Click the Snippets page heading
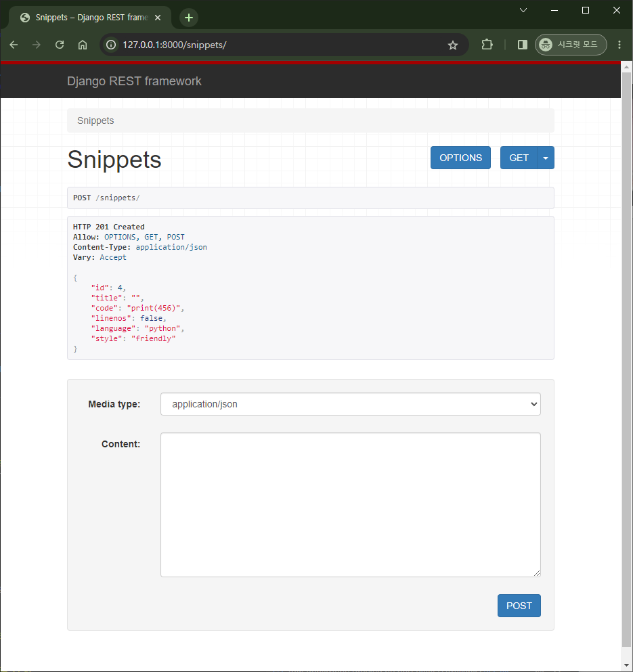 click(114, 160)
